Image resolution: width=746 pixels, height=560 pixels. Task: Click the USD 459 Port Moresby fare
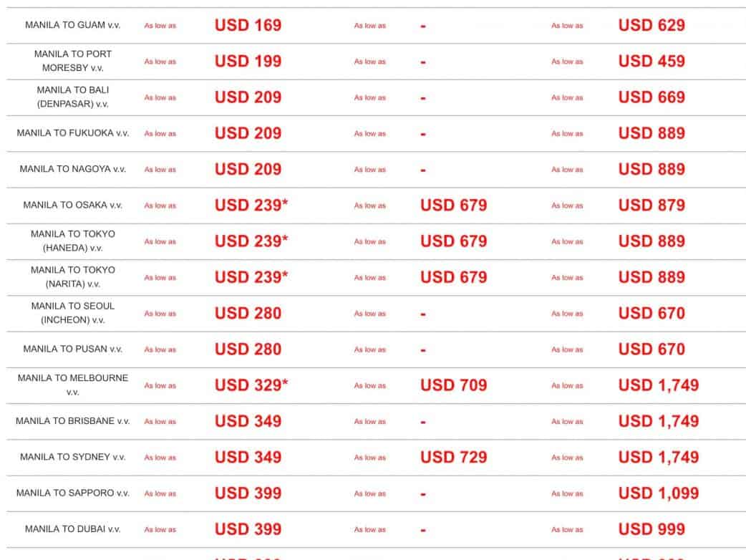[651, 62]
